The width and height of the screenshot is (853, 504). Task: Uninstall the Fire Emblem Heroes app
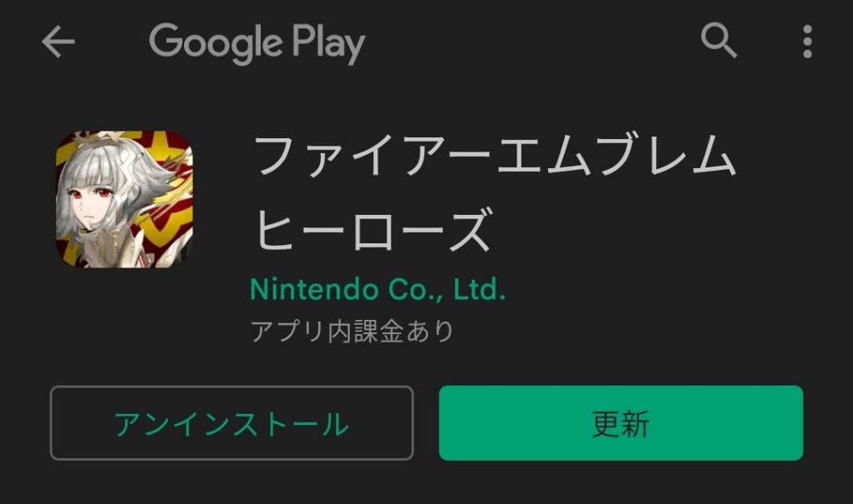coord(232,423)
